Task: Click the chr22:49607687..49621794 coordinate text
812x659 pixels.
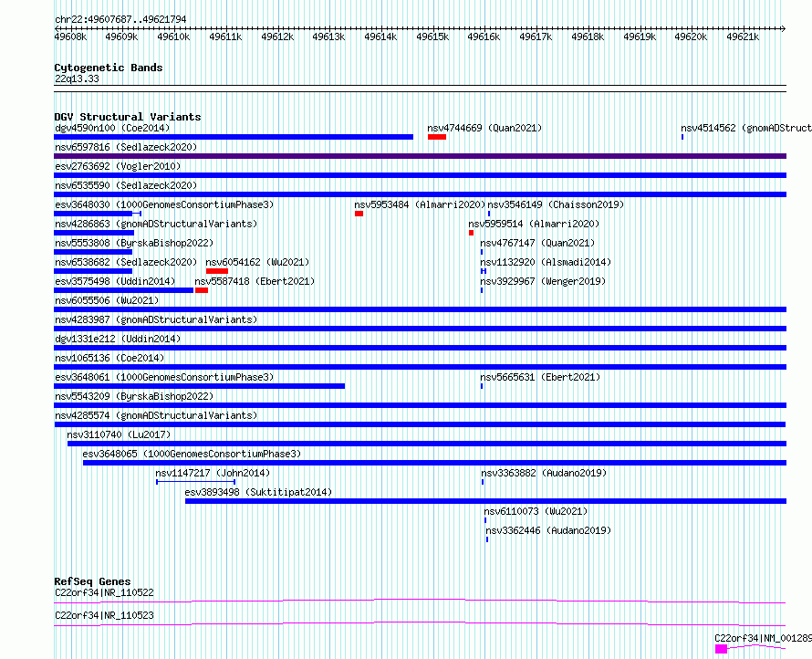Action: click(120, 19)
